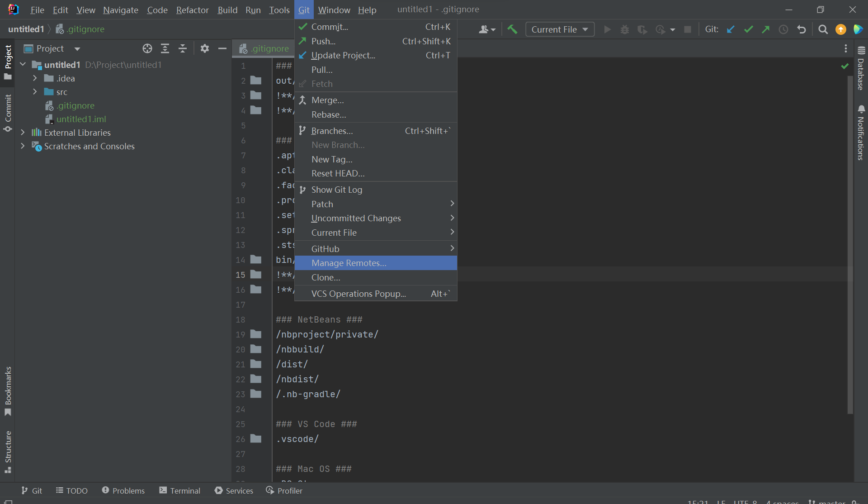Click the editor vertical scrollbar
Viewport: 868px width, 504px height.
(x=850, y=244)
